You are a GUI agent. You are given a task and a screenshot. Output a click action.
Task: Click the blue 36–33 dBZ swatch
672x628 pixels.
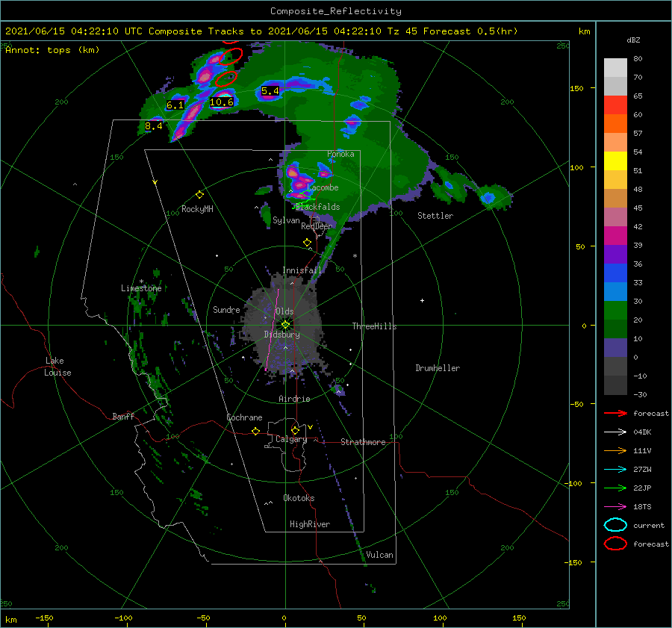pos(615,273)
